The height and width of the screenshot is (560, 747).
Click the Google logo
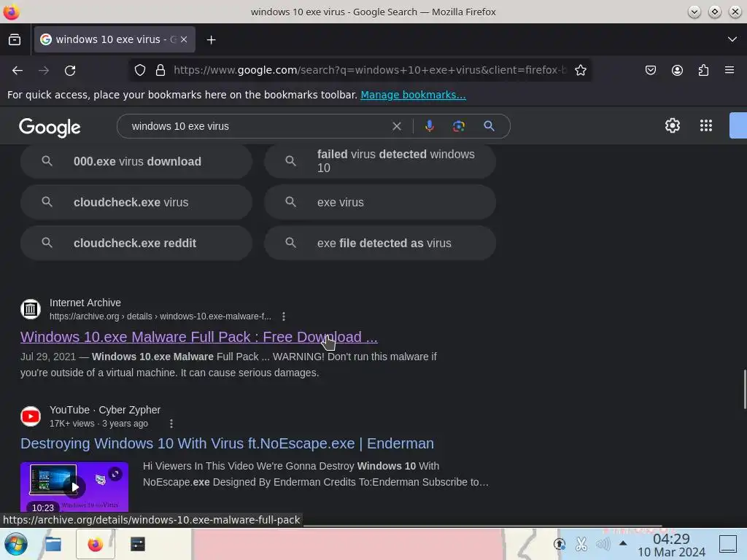pyautogui.click(x=50, y=127)
